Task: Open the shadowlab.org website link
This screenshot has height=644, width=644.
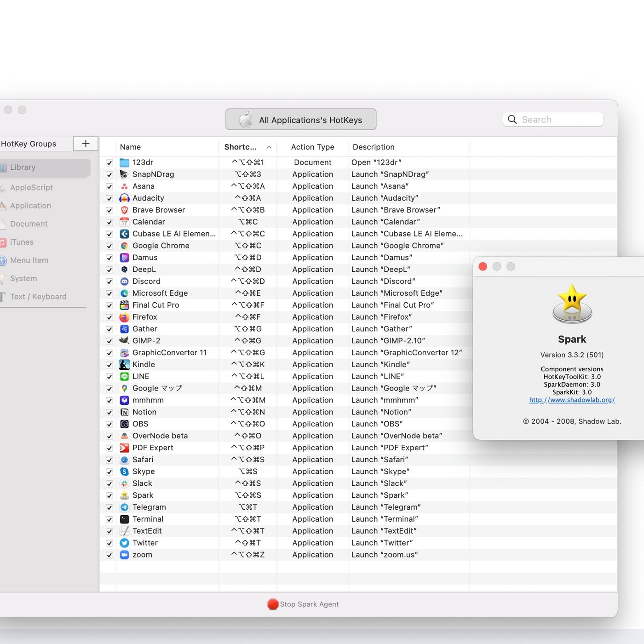Action: (x=572, y=400)
